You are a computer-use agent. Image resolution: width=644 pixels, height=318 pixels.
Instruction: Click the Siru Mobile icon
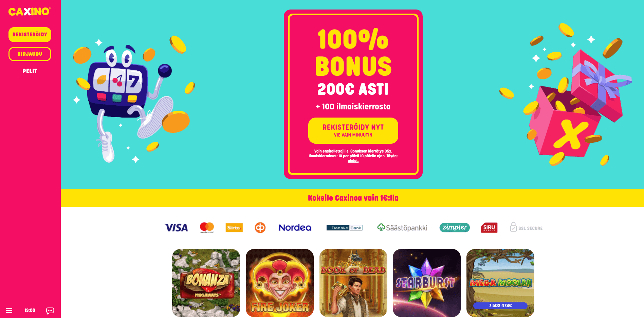[489, 228]
